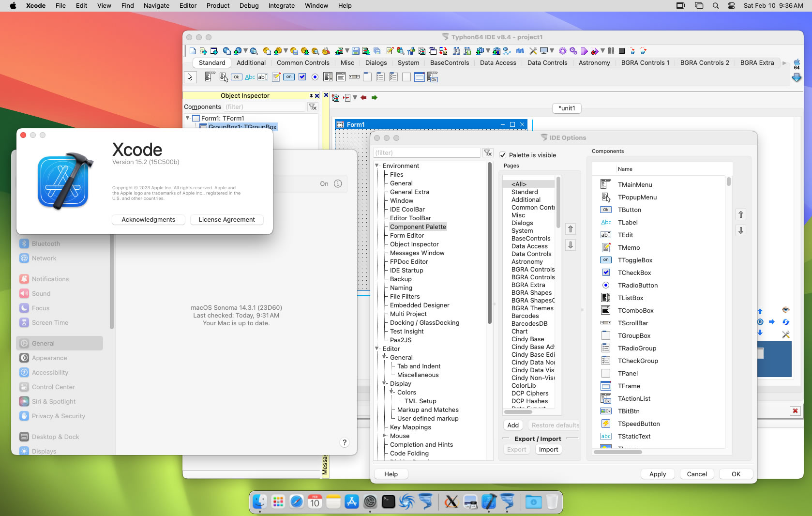The image size is (812, 516).
Task: Click the green forward arrow above the editor
Action: 374,97
